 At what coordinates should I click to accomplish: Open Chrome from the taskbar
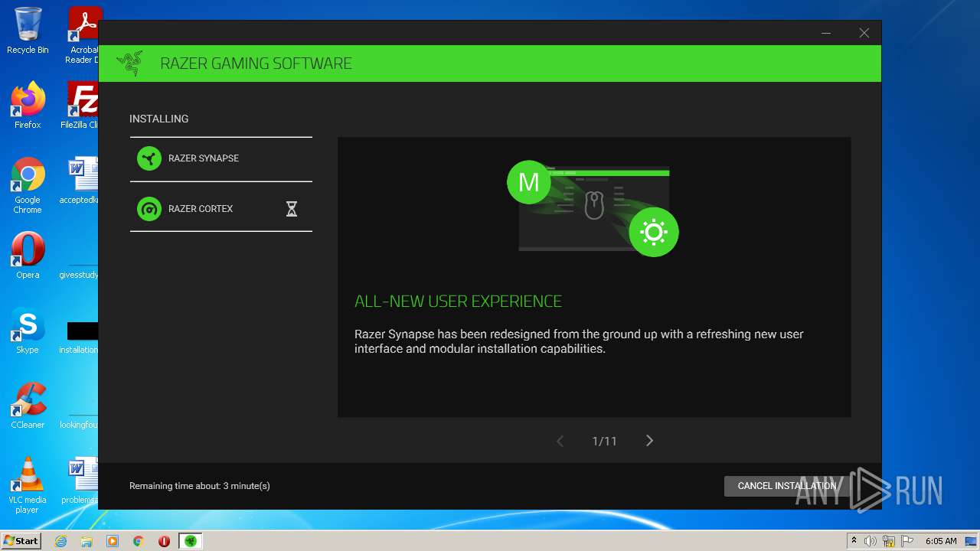point(139,541)
